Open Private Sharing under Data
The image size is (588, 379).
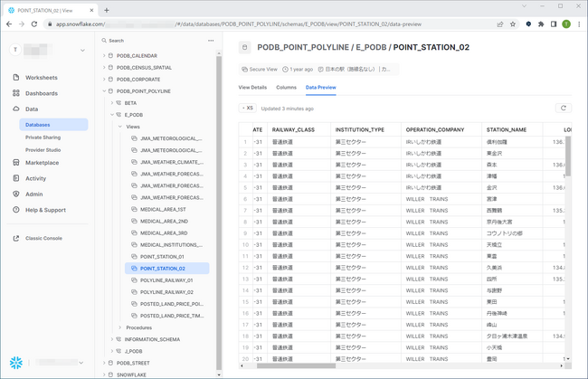(x=43, y=137)
